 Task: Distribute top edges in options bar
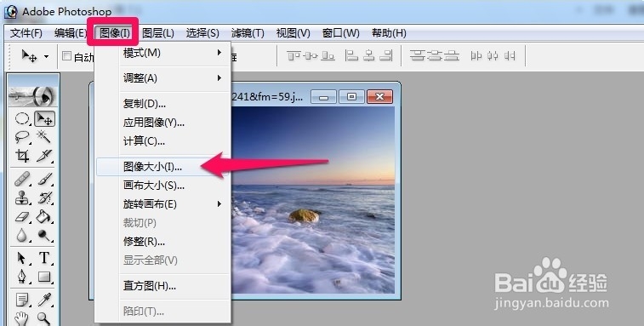click(417, 55)
